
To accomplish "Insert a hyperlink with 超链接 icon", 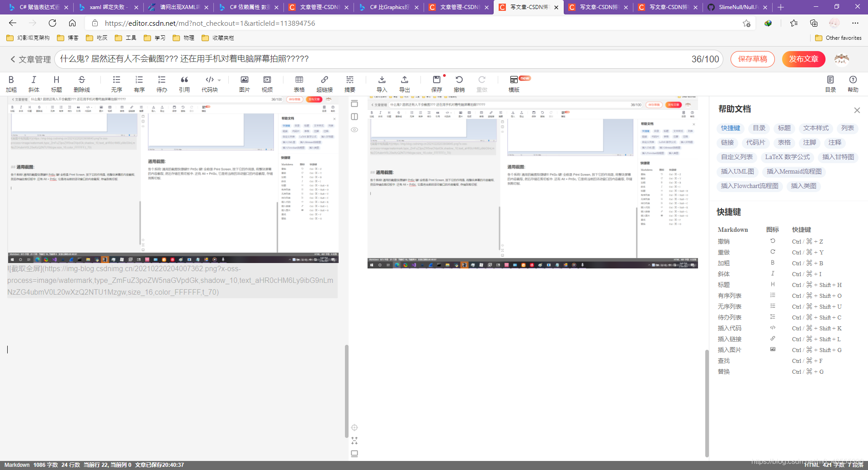I will point(325,84).
